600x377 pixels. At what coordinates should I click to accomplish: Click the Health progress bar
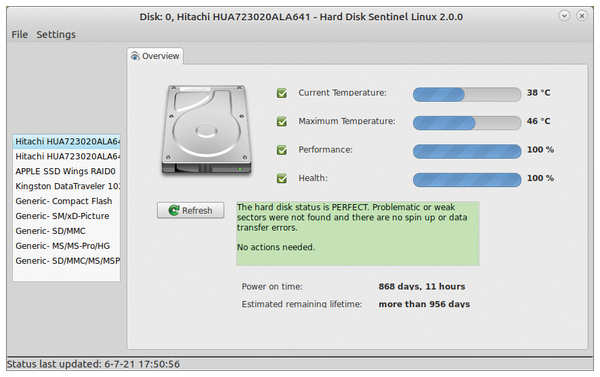[467, 180]
